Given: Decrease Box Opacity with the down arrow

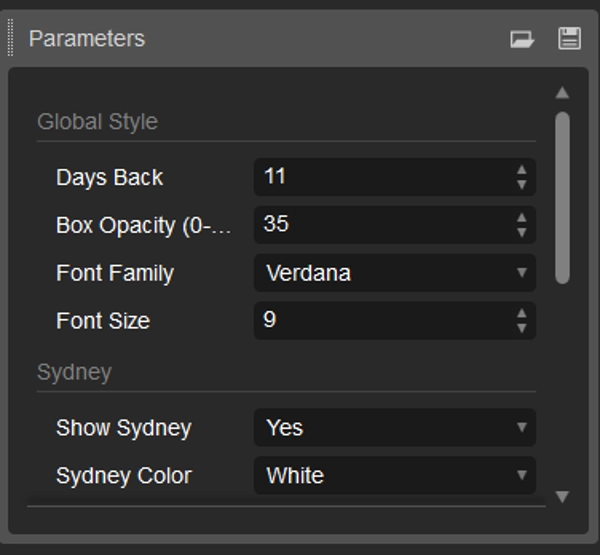Looking at the screenshot, I should click(522, 232).
